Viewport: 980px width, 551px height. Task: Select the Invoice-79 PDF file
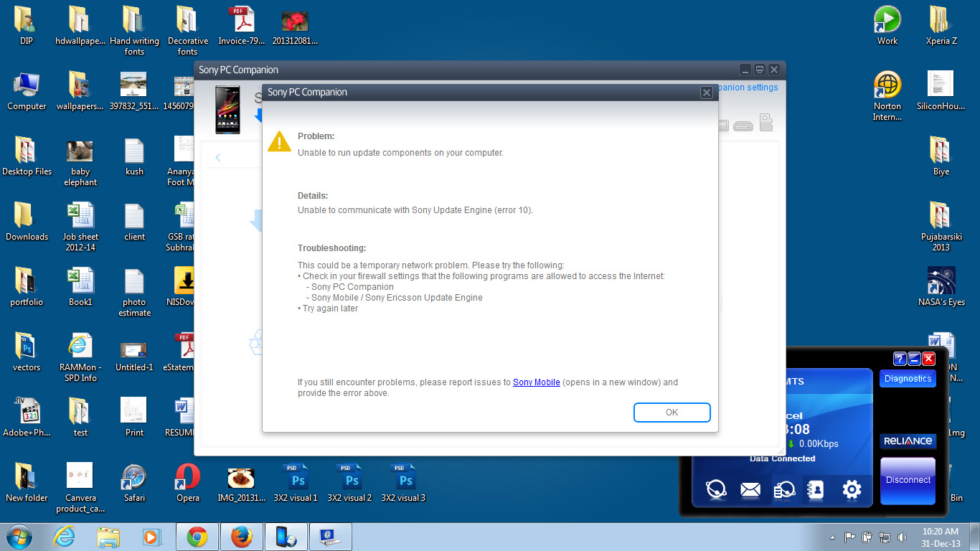pos(242,26)
